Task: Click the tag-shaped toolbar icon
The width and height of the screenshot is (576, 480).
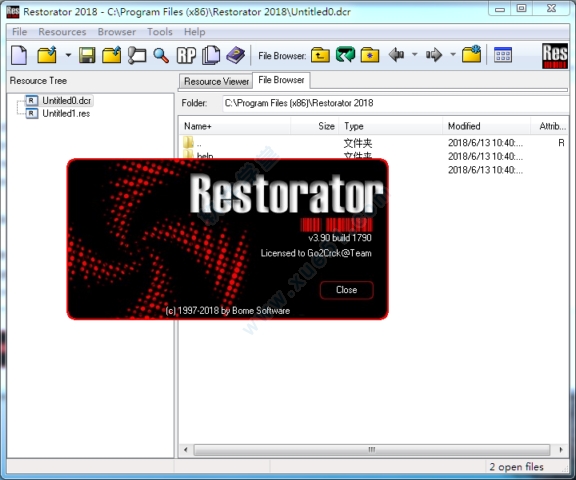Action: (137, 55)
